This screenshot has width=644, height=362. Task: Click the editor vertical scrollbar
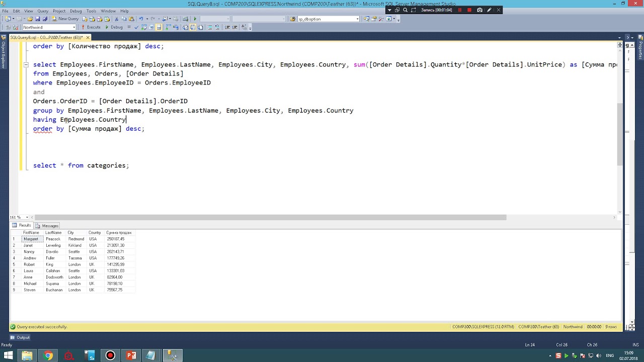tap(620, 134)
